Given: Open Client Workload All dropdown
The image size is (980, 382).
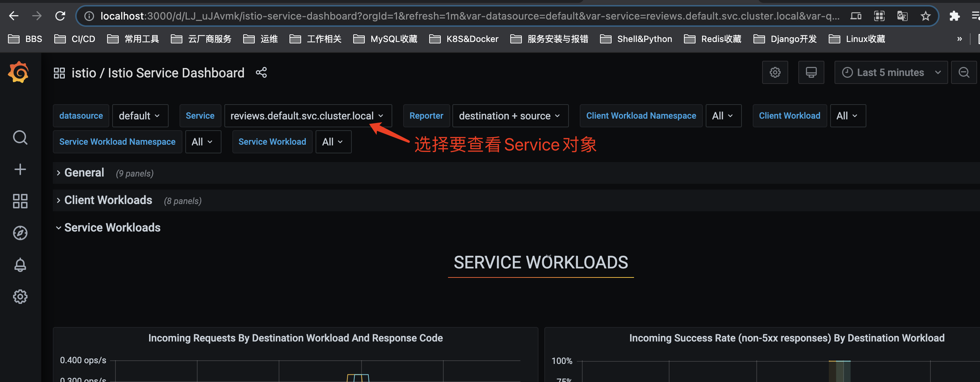Looking at the screenshot, I should (x=848, y=115).
